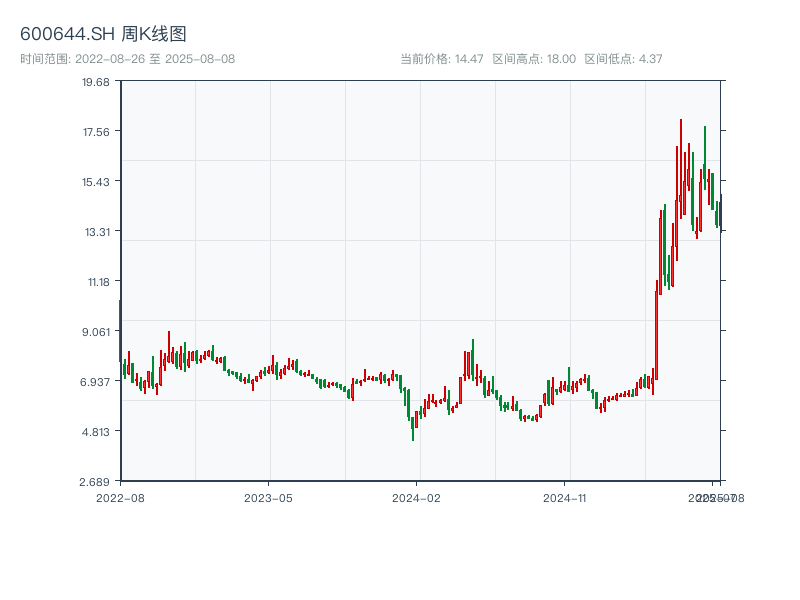Click the x-axis label 2024-02

(416, 498)
